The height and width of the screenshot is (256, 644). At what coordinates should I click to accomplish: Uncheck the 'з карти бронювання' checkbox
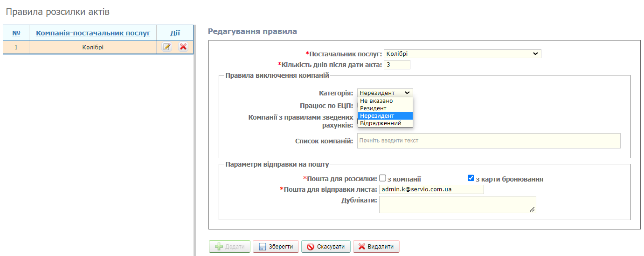(471, 178)
